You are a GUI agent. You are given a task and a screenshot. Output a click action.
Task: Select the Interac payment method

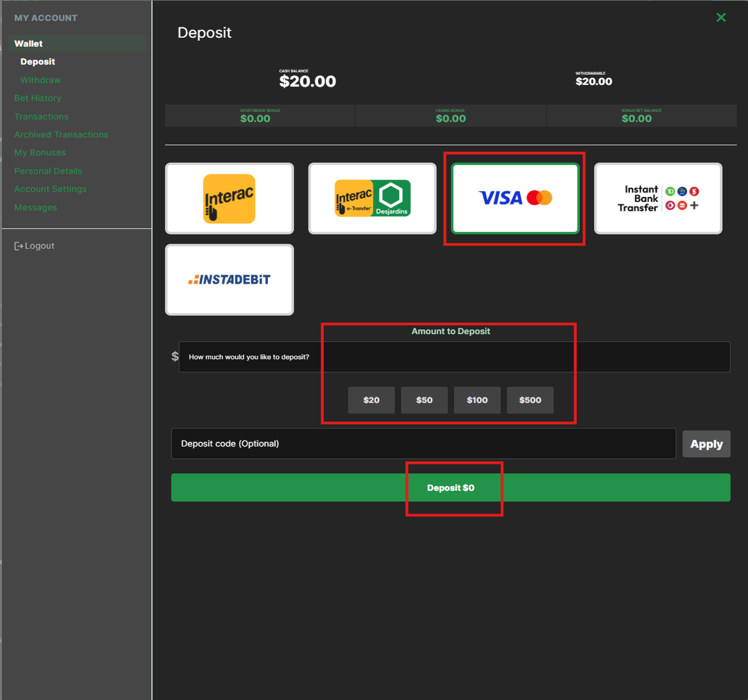tap(229, 198)
